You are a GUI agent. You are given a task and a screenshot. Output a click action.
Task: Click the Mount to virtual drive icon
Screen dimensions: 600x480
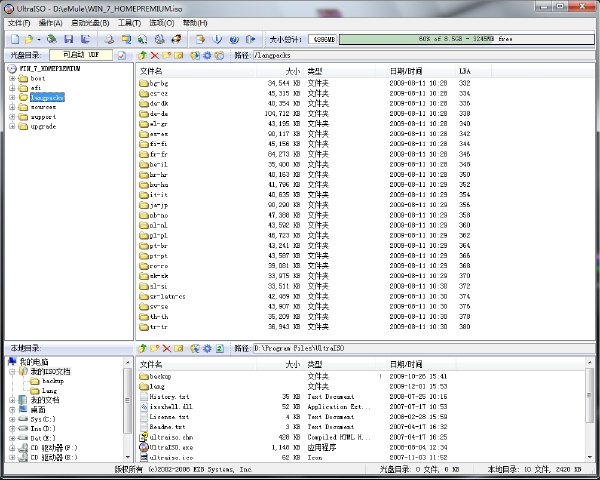143,39
